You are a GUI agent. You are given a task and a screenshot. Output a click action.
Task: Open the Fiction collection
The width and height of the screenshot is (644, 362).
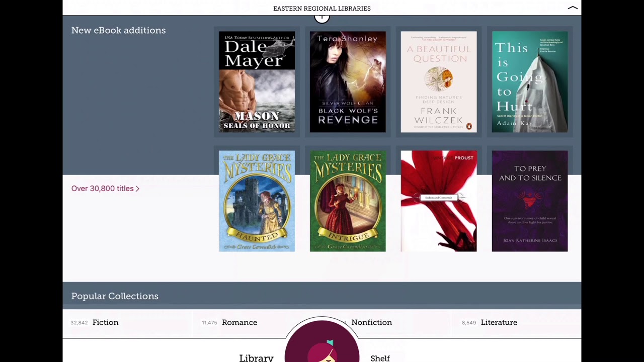point(105,322)
